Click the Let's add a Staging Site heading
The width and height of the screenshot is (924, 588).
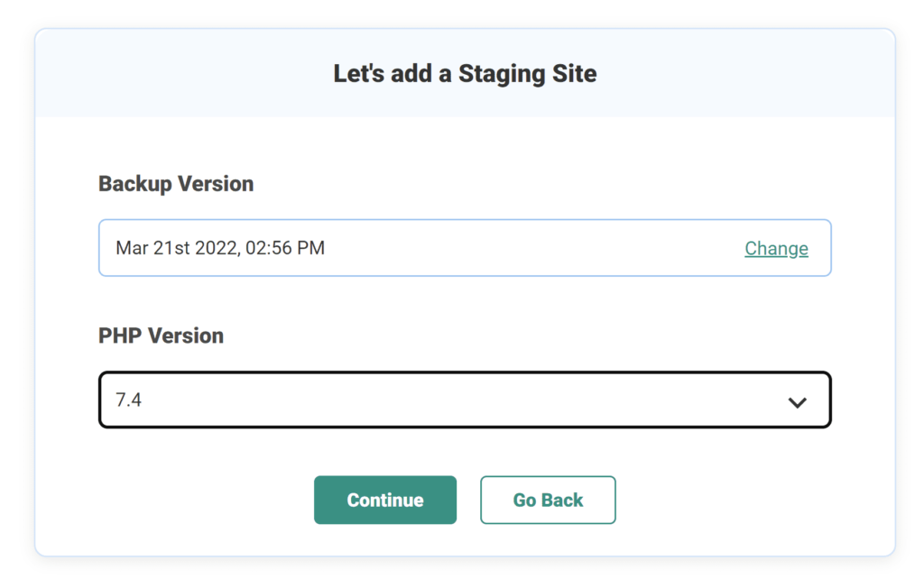pyautogui.click(x=465, y=74)
